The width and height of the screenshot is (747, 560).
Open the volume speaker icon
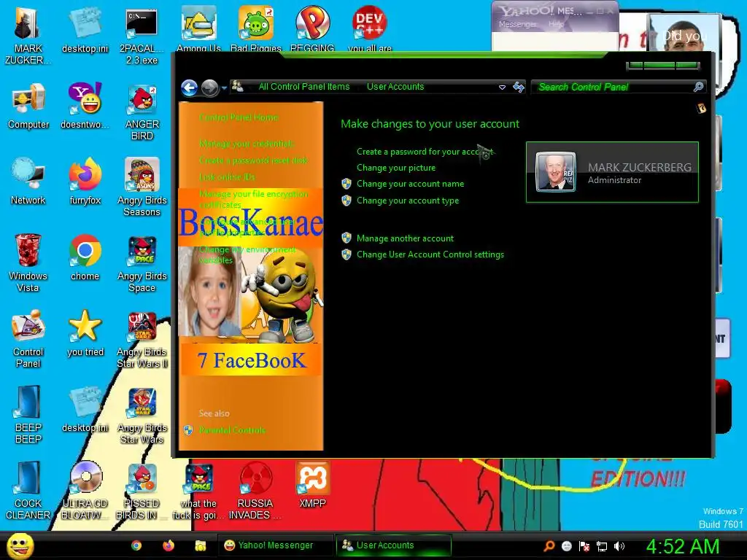tap(619, 546)
